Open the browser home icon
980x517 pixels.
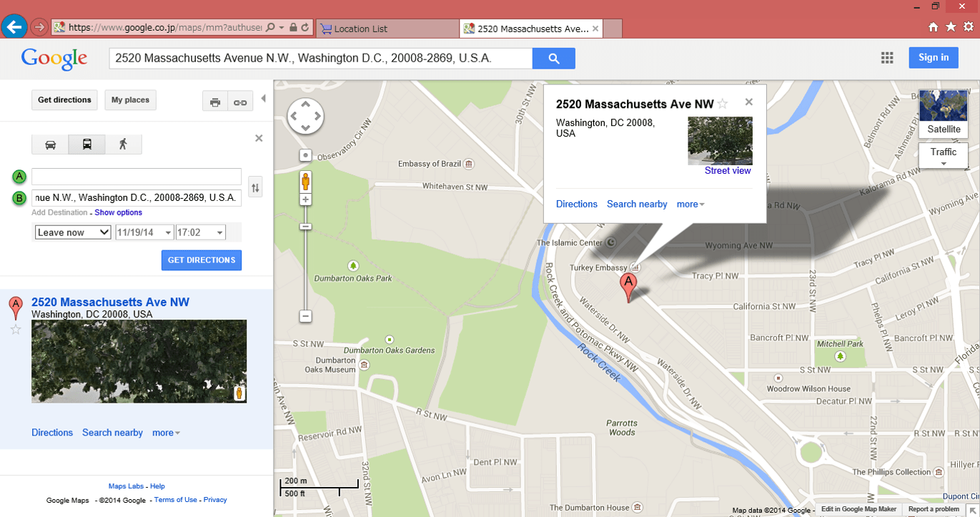tap(934, 27)
